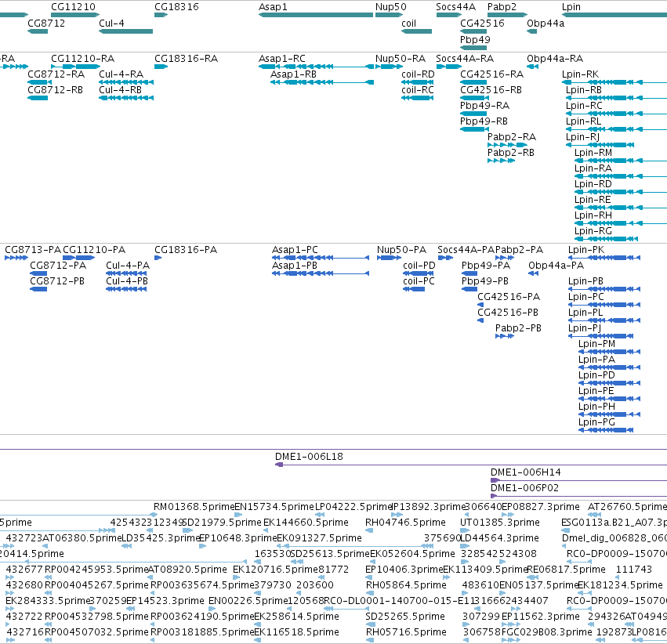Click the UT01385.3prime EST label
Image resolution: width=667 pixels, height=644 pixels.
(x=500, y=523)
